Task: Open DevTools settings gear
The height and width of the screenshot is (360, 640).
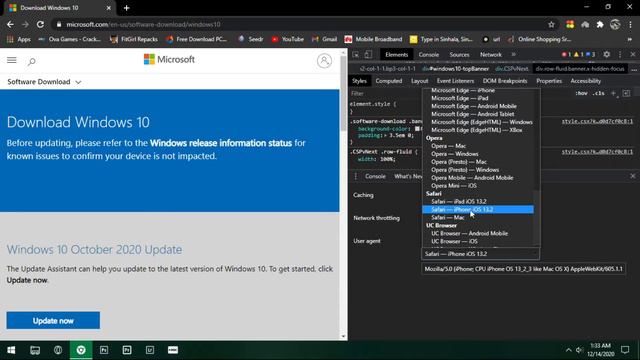Action: [x=607, y=54]
